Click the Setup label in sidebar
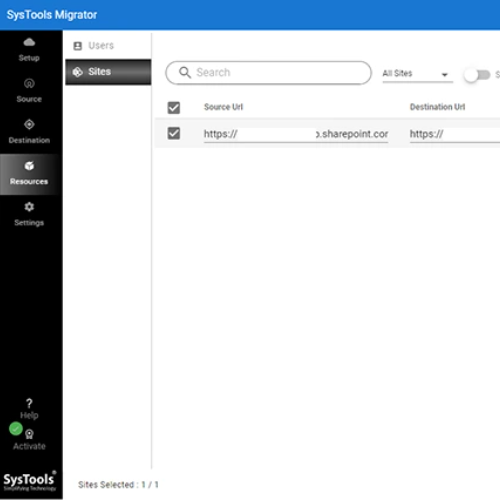The height and width of the screenshot is (500, 500). (29, 58)
